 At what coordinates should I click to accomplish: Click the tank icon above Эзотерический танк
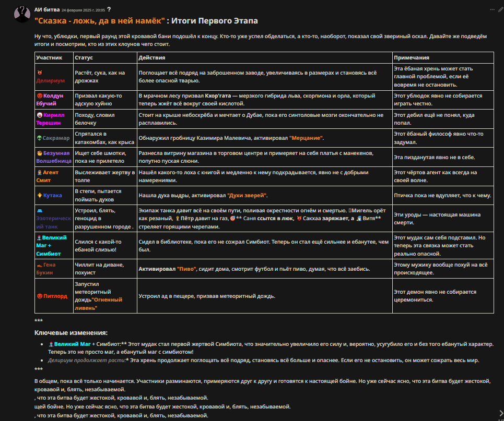(40, 211)
